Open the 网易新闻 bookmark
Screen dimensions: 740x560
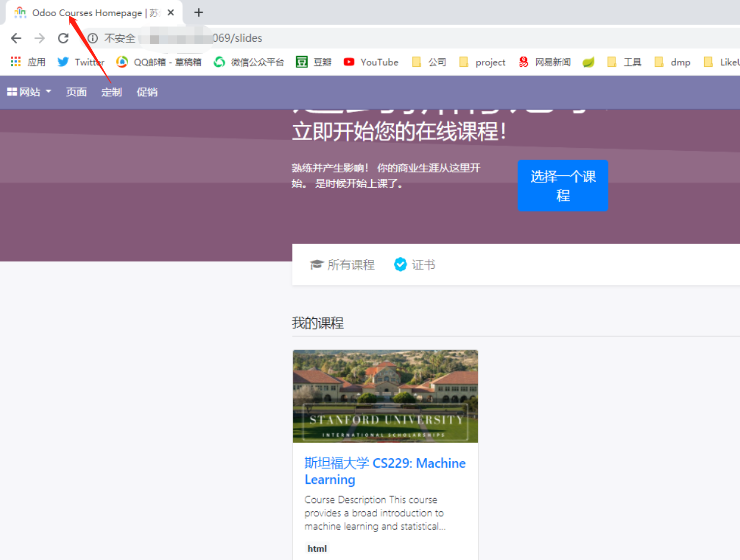coord(544,62)
